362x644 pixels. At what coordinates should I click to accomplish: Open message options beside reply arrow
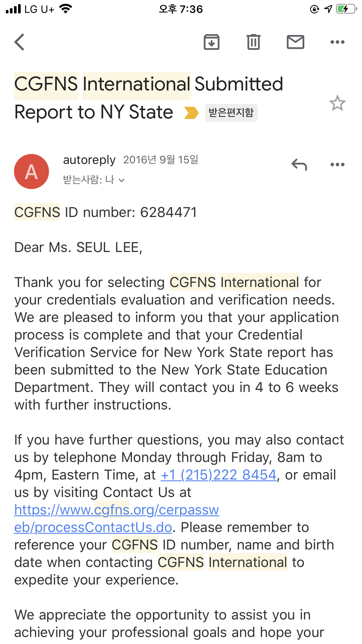[x=338, y=165]
